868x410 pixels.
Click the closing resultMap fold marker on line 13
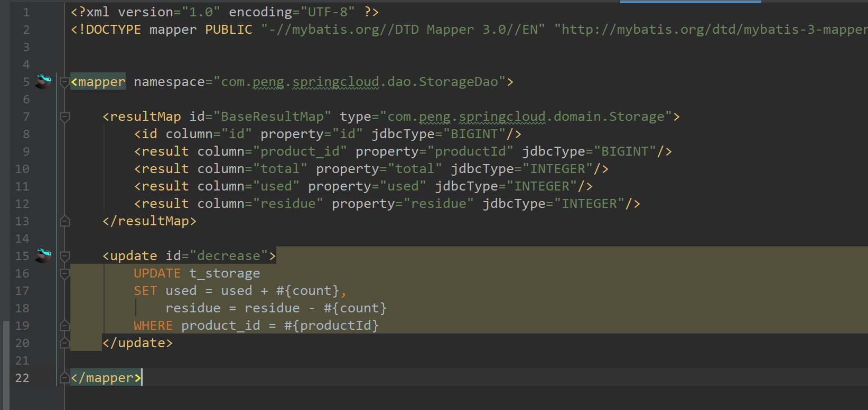[65, 221]
